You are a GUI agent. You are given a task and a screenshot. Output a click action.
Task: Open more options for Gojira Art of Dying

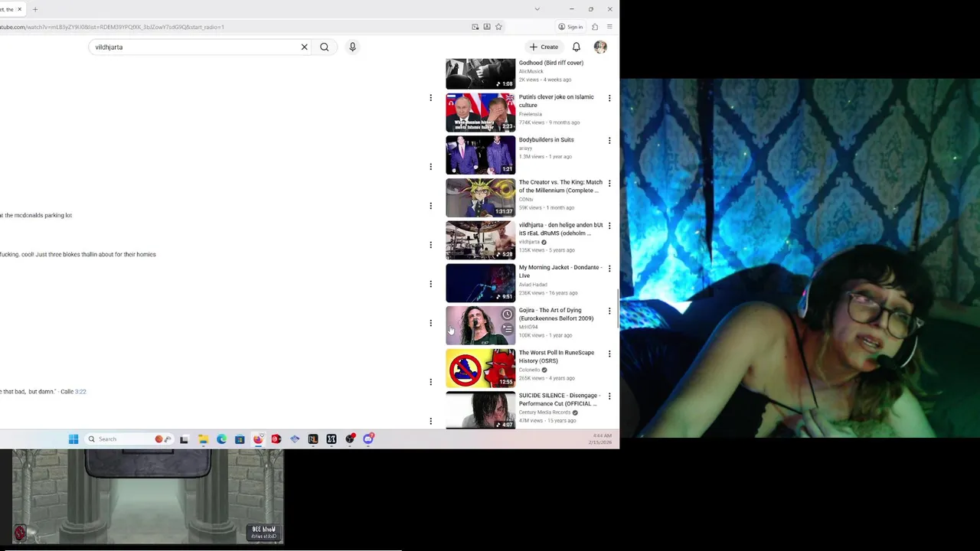tap(609, 311)
